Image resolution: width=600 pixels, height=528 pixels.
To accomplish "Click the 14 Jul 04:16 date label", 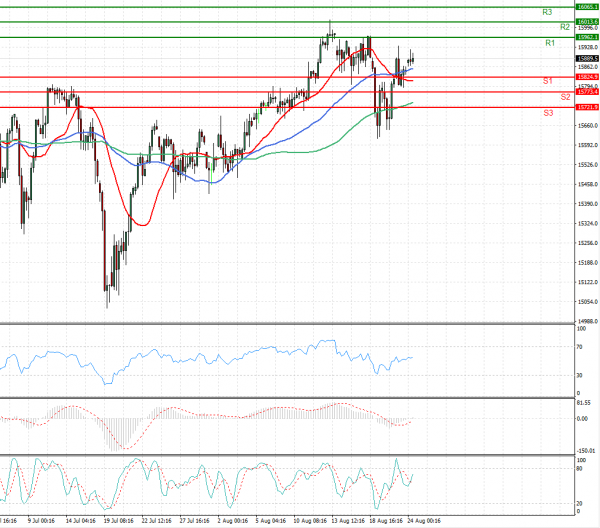I will point(80,521).
